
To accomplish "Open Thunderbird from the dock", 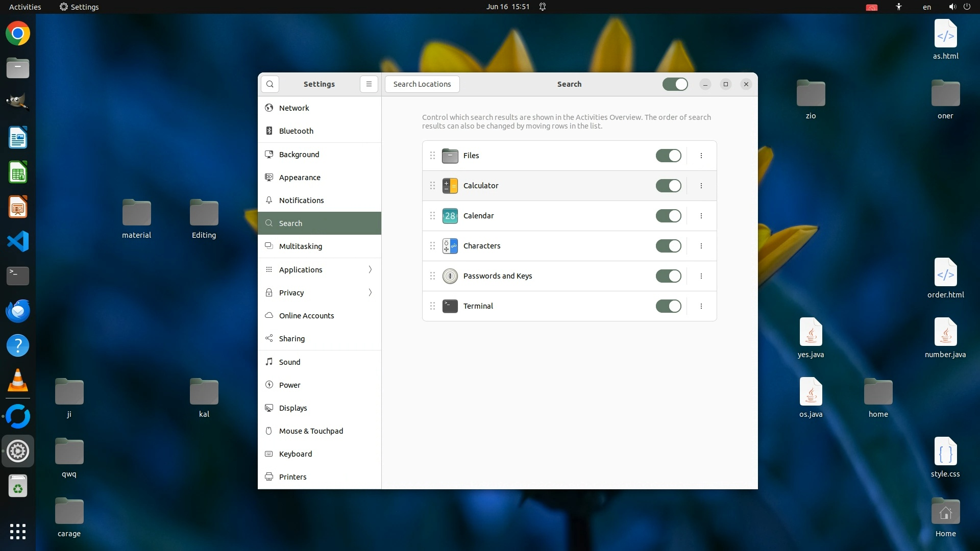I will (18, 311).
